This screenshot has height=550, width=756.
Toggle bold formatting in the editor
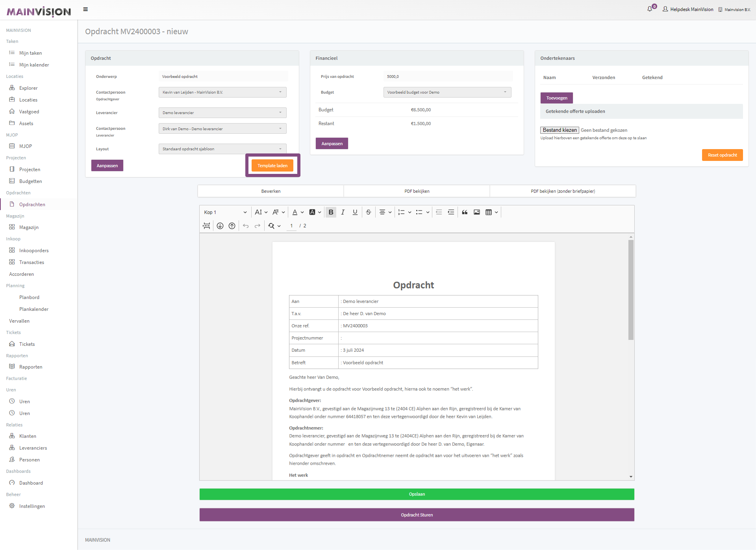click(x=331, y=212)
